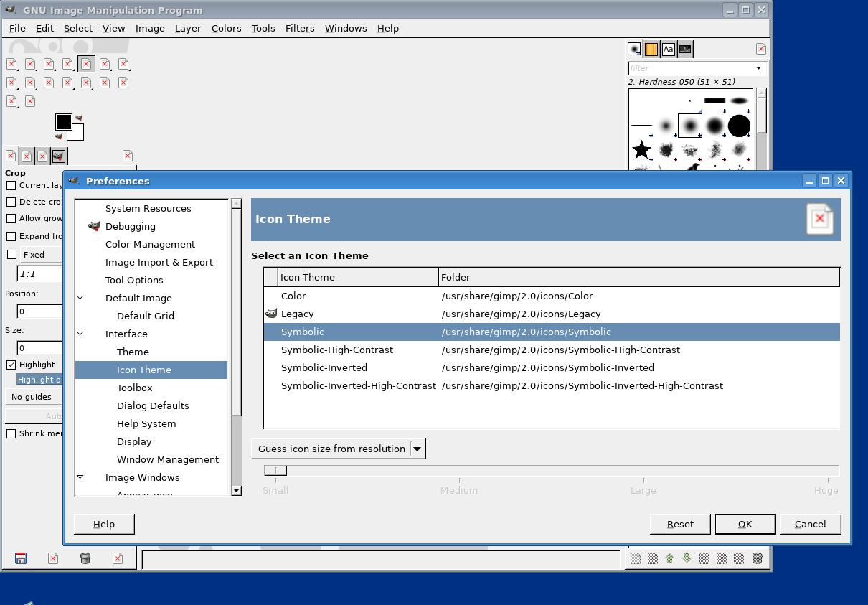This screenshot has height=605, width=868.
Task: Open the brush filter dropdown arrow
Action: (x=758, y=68)
